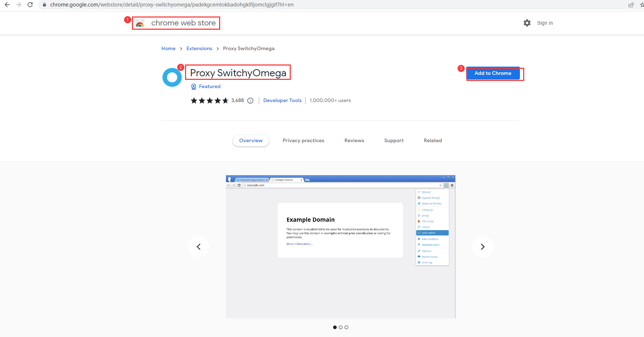The image size is (644, 337).
Task: Click the ratings info icon
Action: (250, 101)
